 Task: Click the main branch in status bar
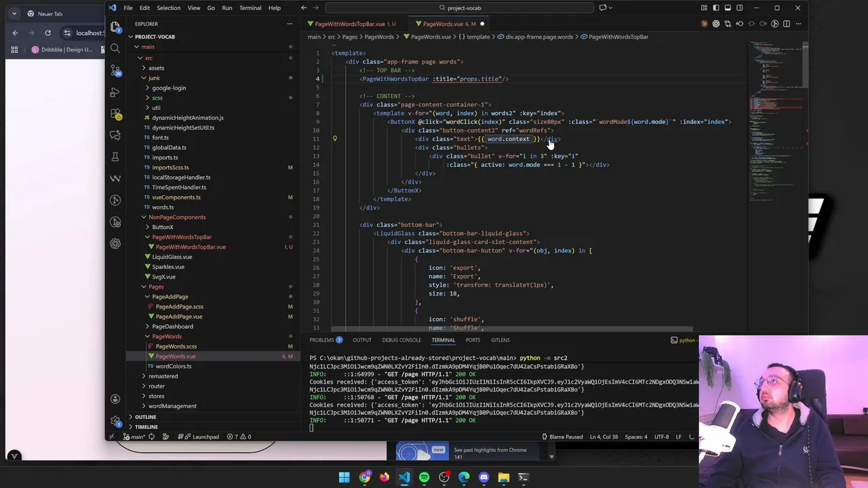[x=134, y=436]
